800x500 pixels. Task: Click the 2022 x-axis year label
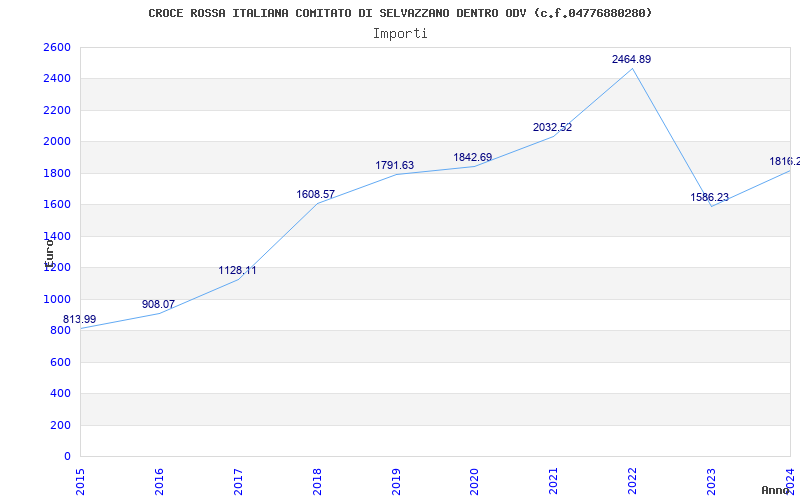632,482
